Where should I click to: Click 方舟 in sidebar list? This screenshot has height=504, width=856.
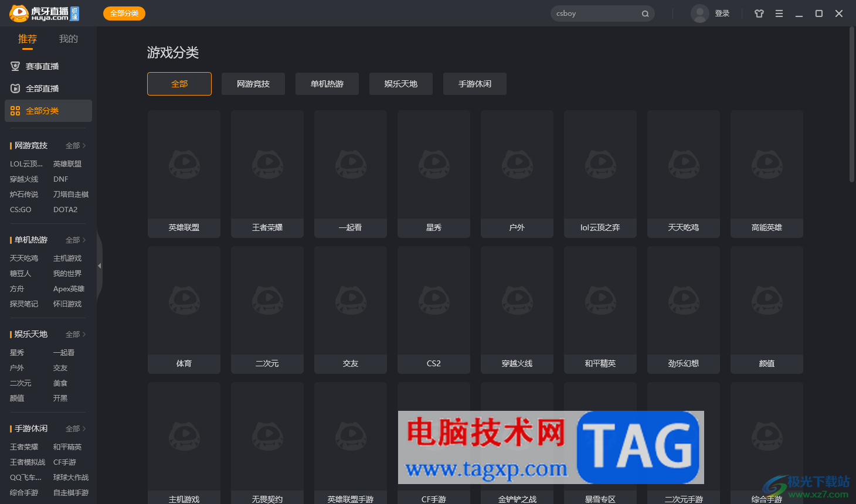[17, 289]
